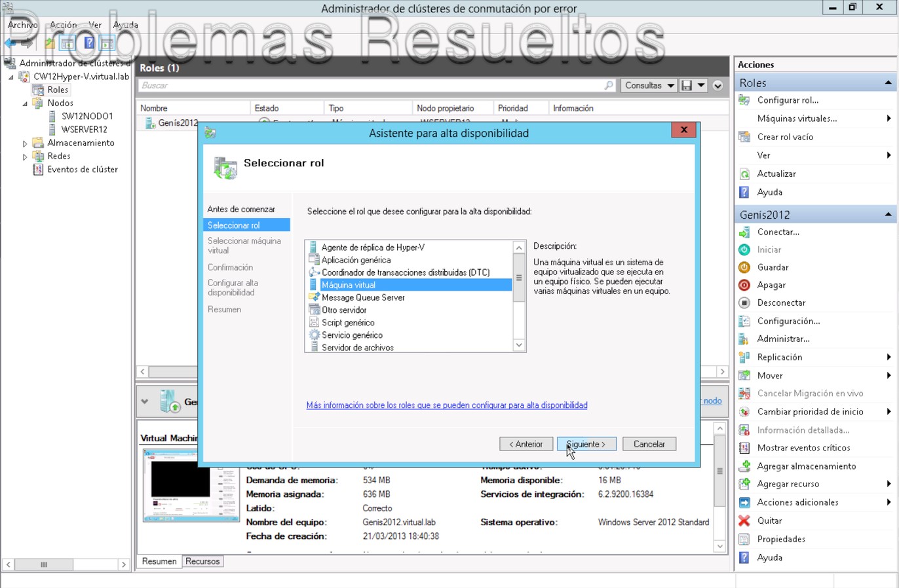
Task: Expand the Almacenamiento tree node
Action: (25, 143)
